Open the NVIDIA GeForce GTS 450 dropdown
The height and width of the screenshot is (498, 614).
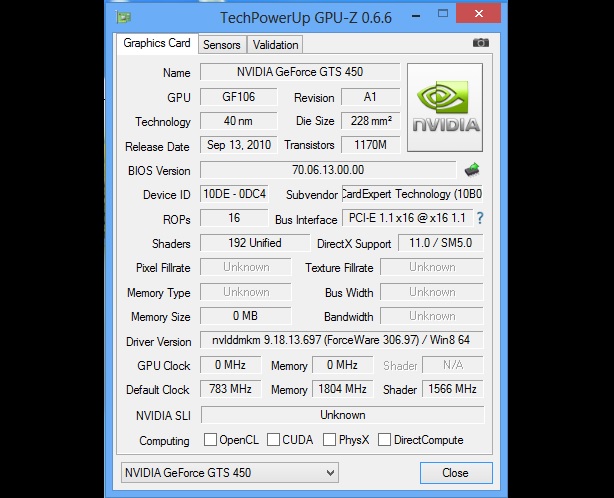click(x=230, y=473)
